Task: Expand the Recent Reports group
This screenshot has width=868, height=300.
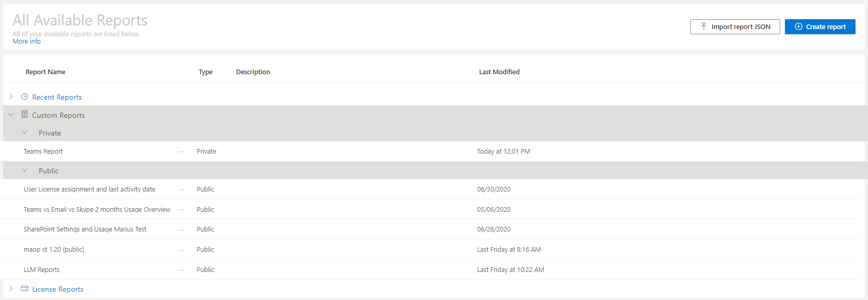Action: 11,97
